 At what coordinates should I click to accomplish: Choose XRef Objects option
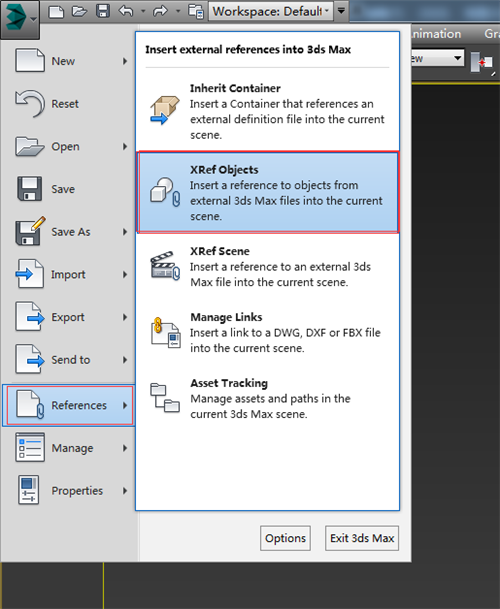(x=268, y=193)
